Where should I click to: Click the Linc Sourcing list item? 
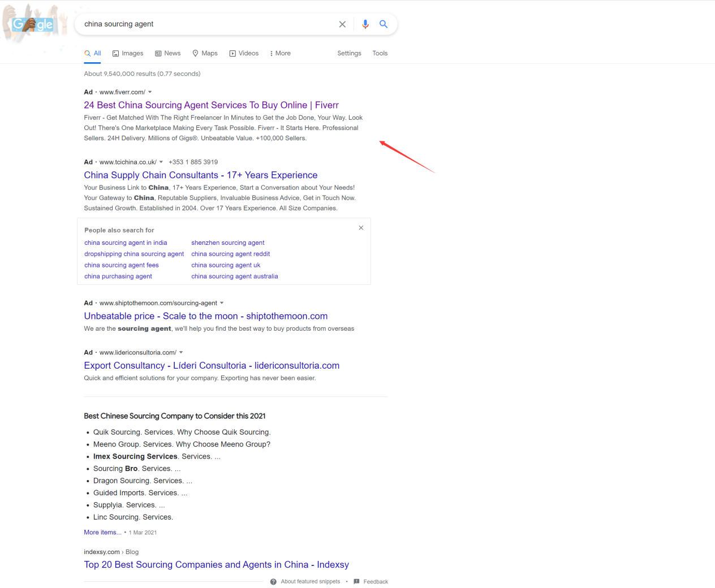[x=133, y=517]
